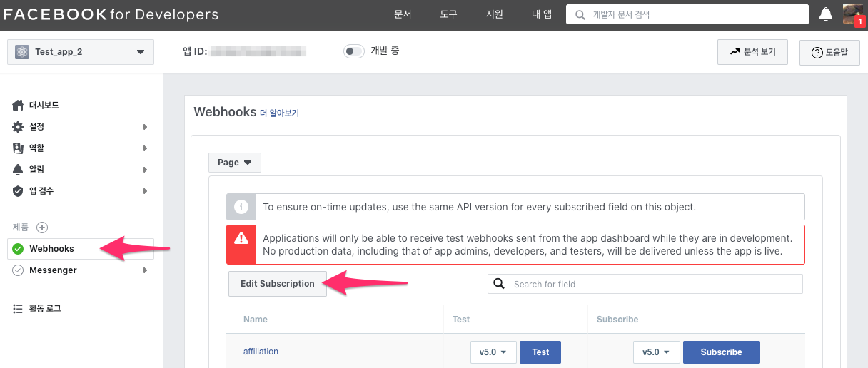Viewport: 868px width, 368px height.
Task: Click the Test column header
Action: coord(461,320)
